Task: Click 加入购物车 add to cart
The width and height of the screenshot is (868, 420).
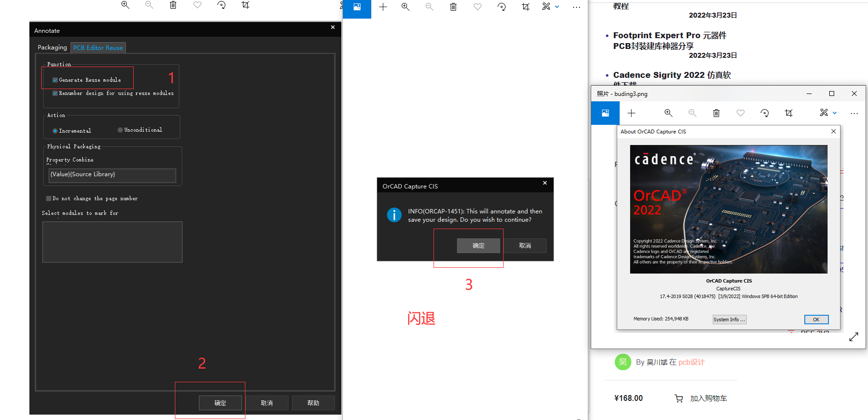Action: 708,398
